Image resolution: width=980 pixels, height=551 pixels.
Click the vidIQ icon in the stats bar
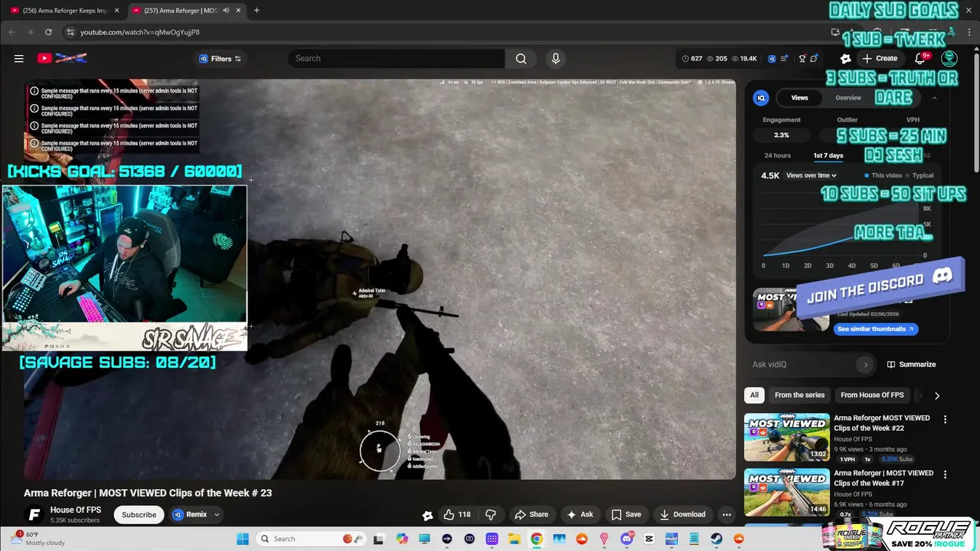(772, 58)
